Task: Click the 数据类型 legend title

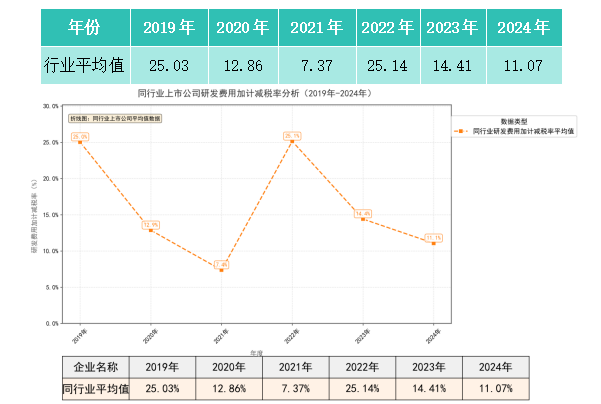Action: (514, 120)
